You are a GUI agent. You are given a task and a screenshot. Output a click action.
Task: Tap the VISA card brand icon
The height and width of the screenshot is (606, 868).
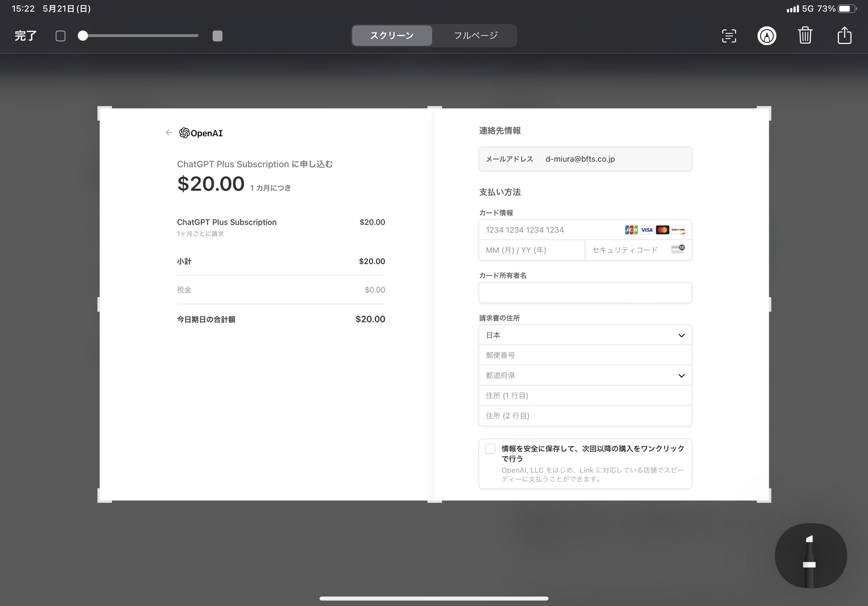point(647,230)
